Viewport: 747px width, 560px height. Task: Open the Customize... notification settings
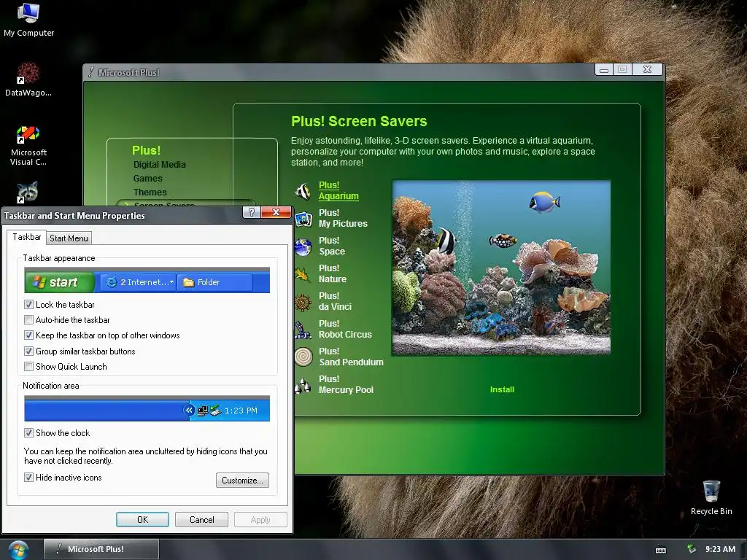[242, 480]
